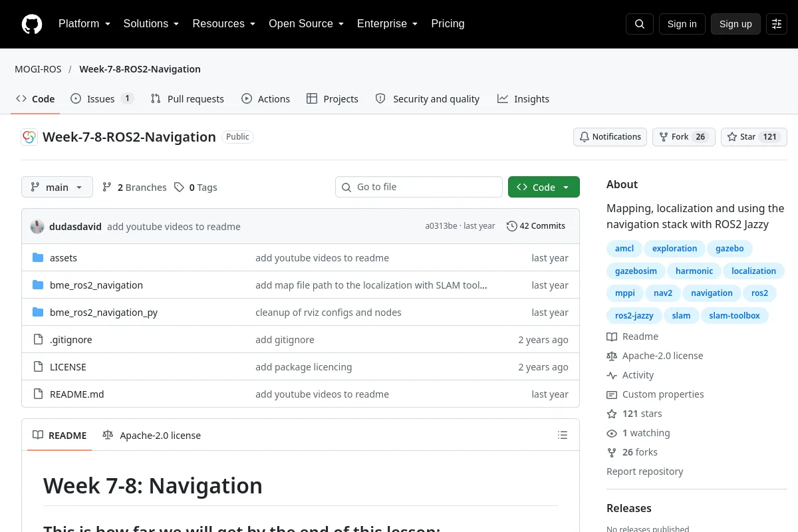Select the exploration topic tag
Image resolution: width=798 pixels, height=532 pixels.
tap(674, 249)
